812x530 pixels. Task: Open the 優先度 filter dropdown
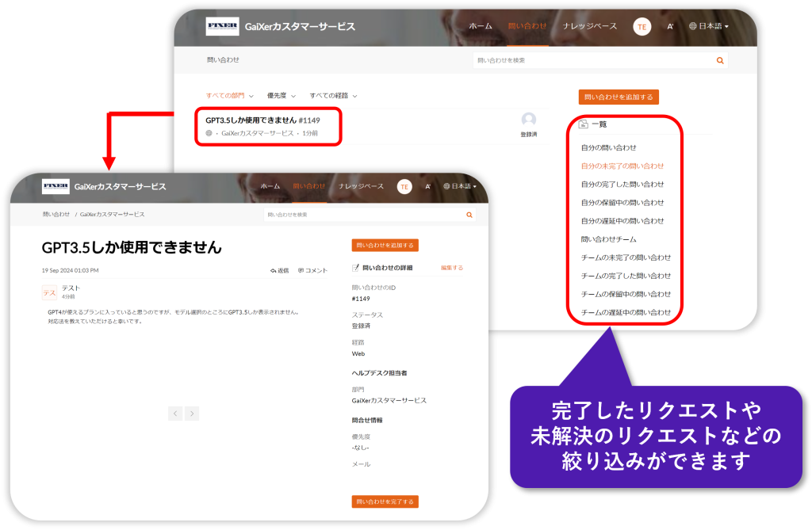(282, 96)
